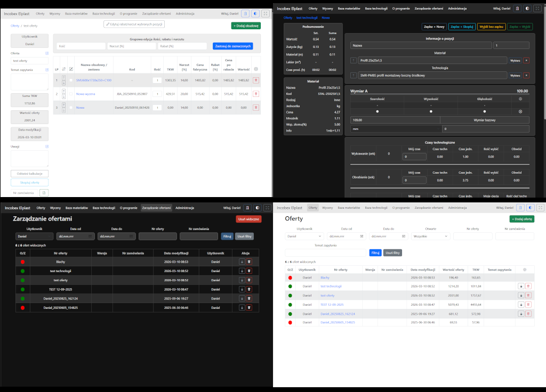Check the SMU600x1730x250+C100 row checkbox
Screen dimensions: 546x392
tap(71, 80)
